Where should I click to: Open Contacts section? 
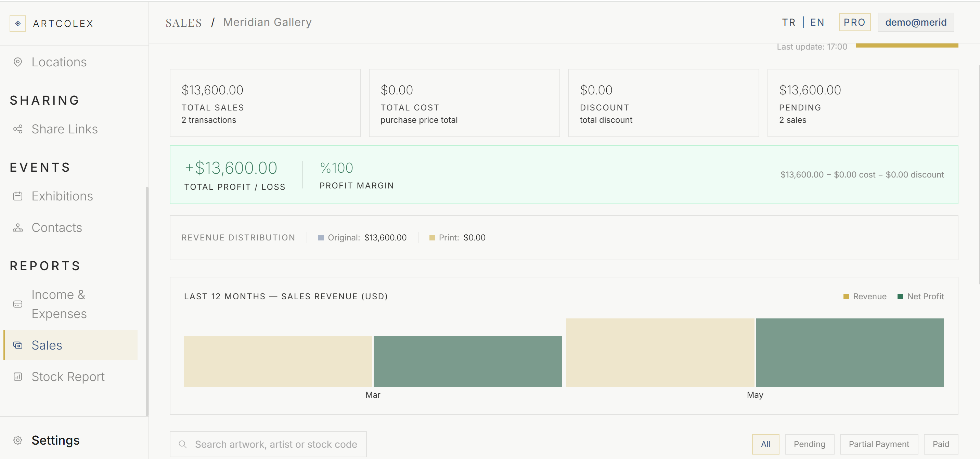(x=70, y=228)
